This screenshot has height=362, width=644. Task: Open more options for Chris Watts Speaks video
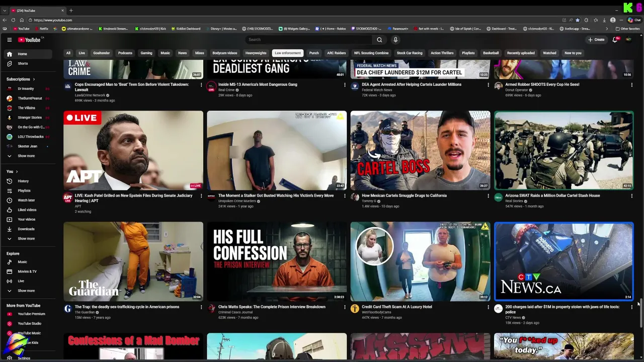pos(345,307)
